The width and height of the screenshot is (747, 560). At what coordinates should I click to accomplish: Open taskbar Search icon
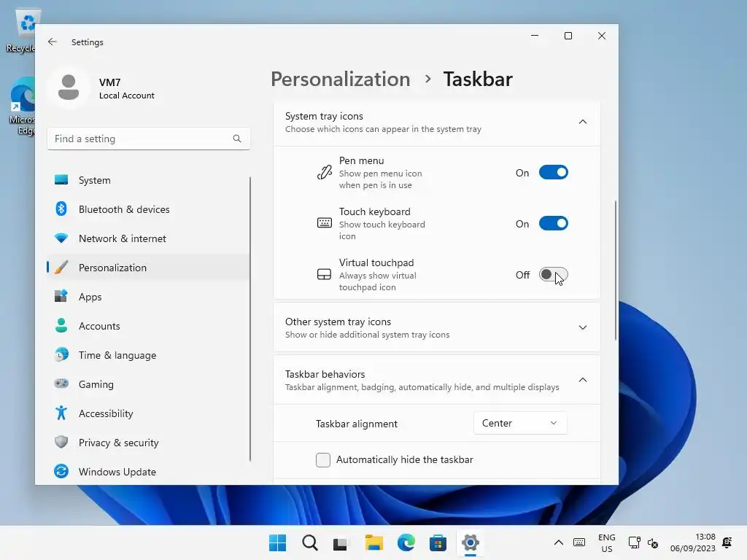tap(309, 542)
